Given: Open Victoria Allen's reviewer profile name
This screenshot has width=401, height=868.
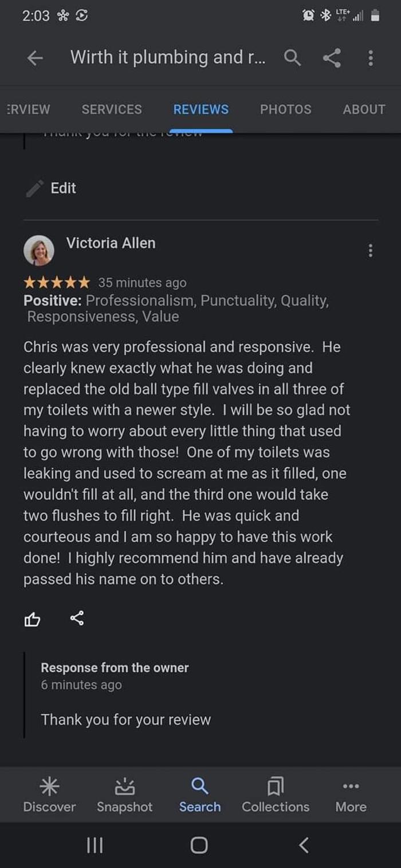Looking at the screenshot, I should pyautogui.click(x=111, y=243).
